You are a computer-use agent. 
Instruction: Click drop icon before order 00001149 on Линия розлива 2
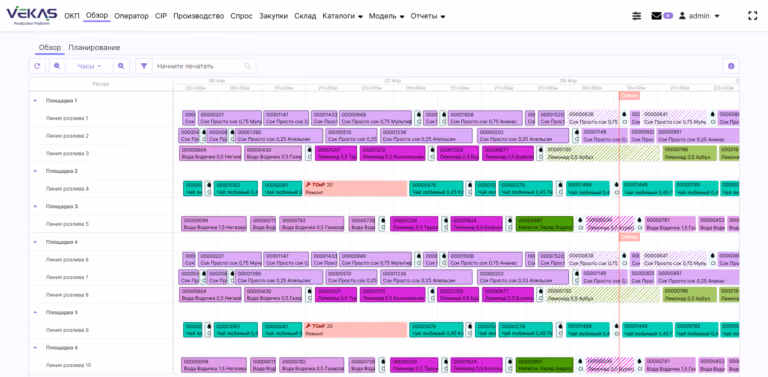(576, 132)
